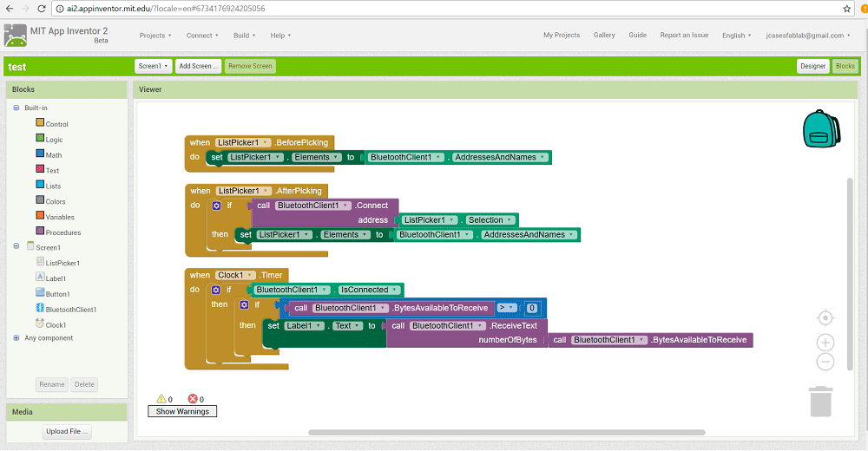
Task: Open the Text blocks drawer
Action: tap(52, 171)
